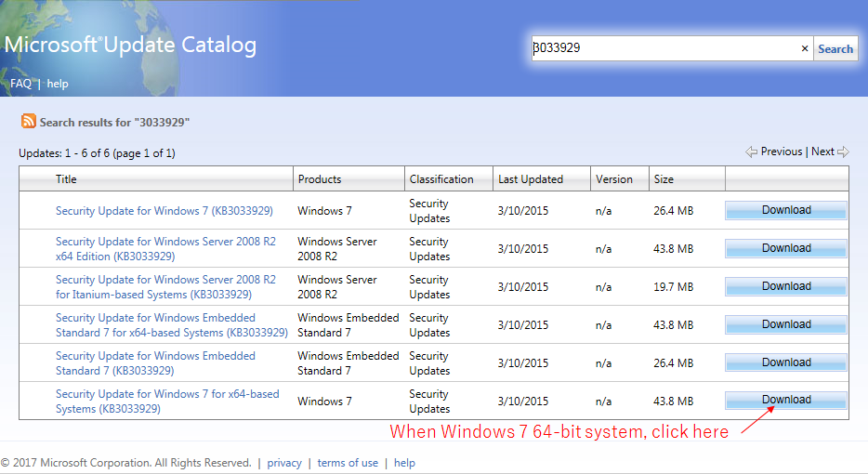Click the 19.7 MB size cell
Screen dimensions: 868x474
pos(673,287)
